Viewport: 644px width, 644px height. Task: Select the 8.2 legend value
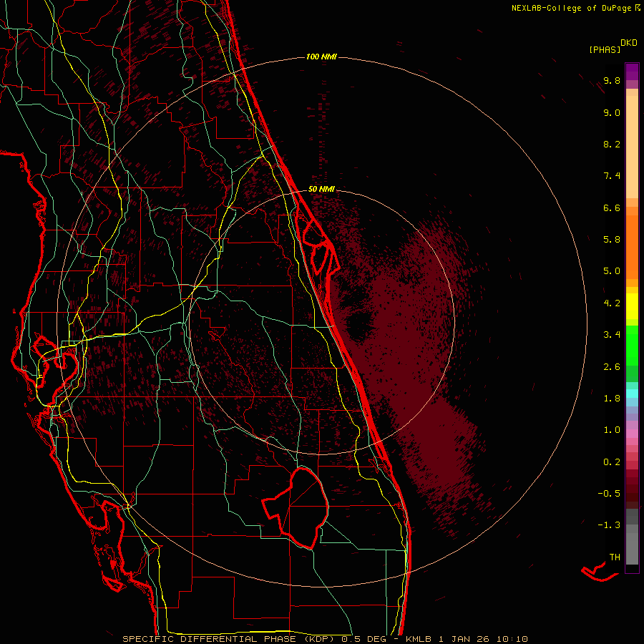coord(612,145)
